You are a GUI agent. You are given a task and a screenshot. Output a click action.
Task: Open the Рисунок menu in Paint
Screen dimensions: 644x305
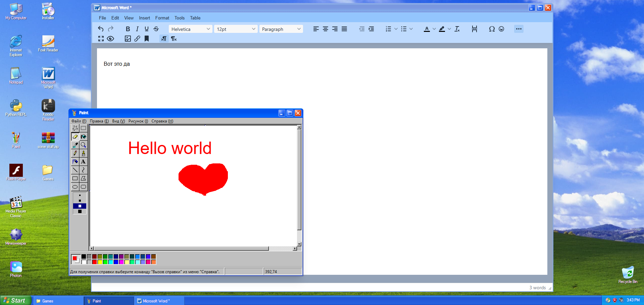138,121
